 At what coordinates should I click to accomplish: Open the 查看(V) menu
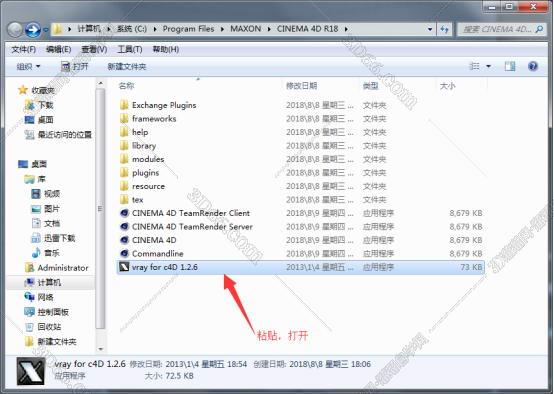tap(94, 49)
